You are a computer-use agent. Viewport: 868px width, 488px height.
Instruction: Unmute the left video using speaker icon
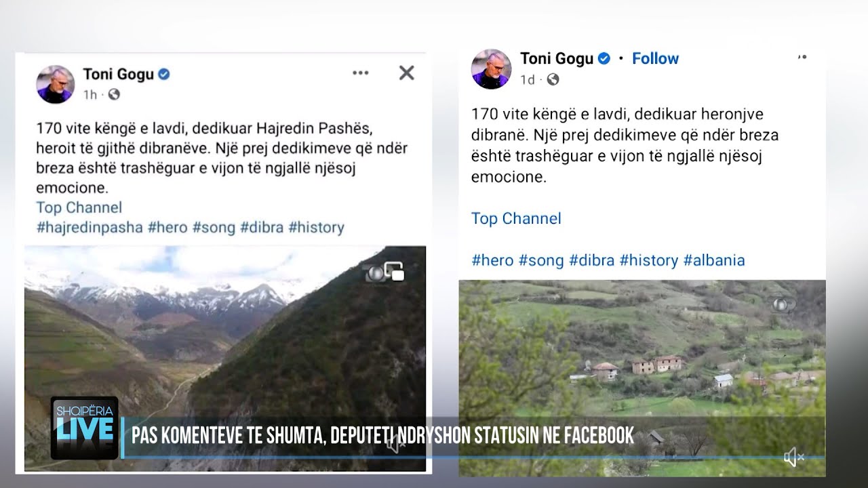(395, 444)
